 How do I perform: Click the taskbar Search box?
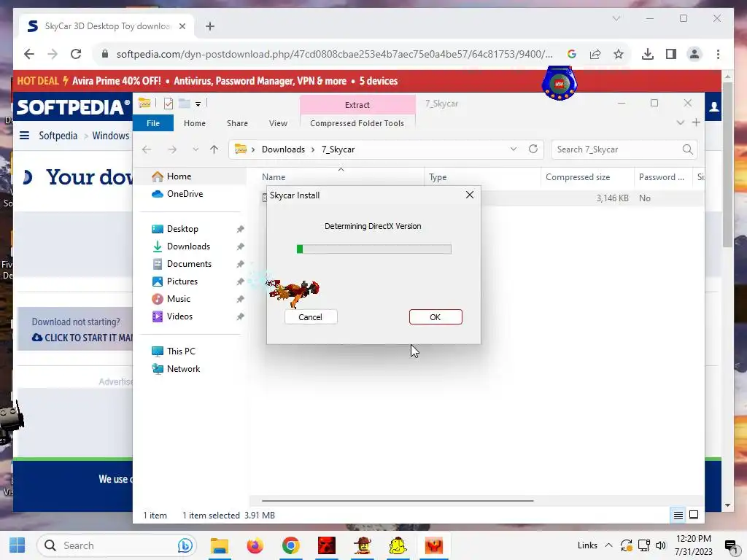117,545
